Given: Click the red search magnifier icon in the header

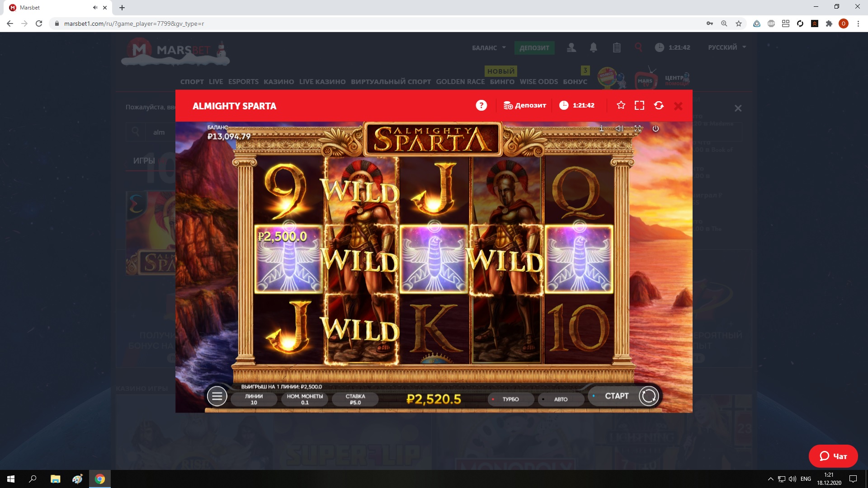Looking at the screenshot, I should click(x=638, y=47).
